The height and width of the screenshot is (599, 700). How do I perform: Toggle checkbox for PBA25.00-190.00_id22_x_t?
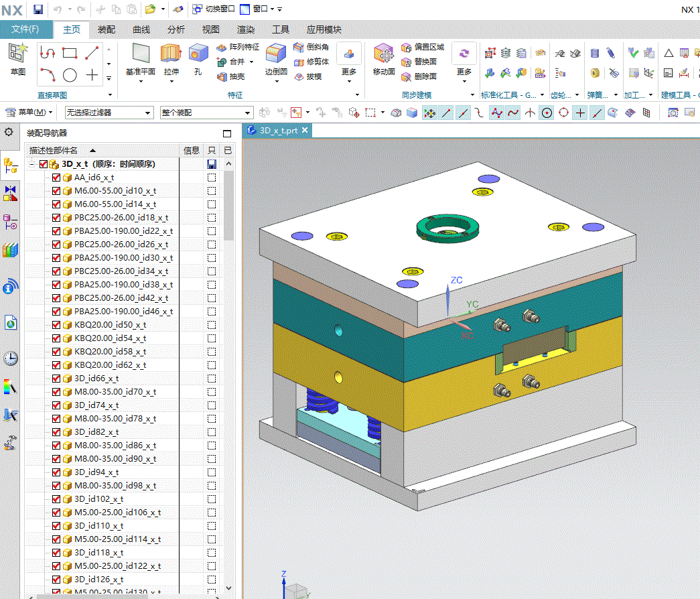[56, 231]
